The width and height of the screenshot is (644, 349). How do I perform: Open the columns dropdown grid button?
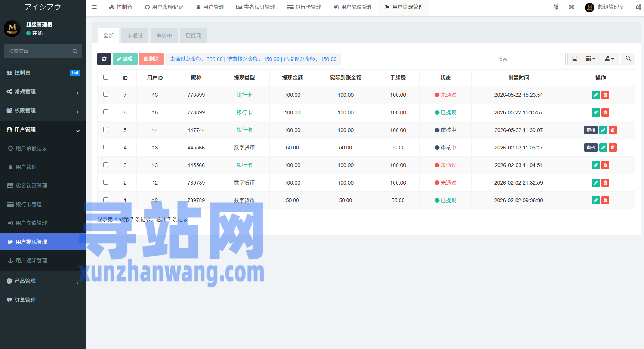(x=591, y=58)
